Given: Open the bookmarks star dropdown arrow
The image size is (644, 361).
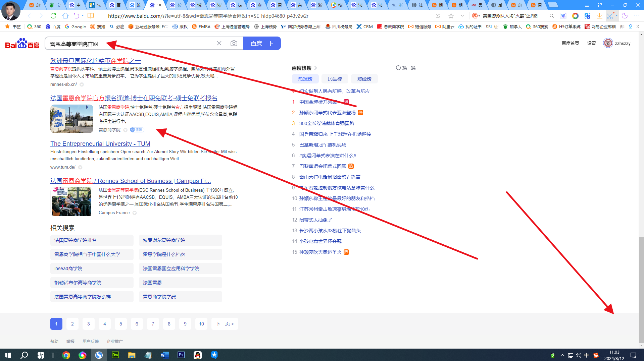Looking at the screenshot, I should [x=462, y=16].
